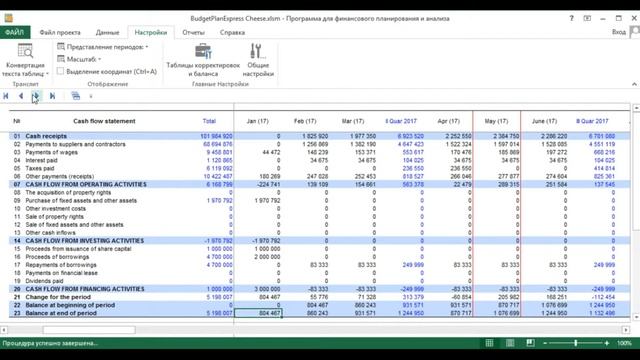Open the Help question mark icon
The width and height of the screenshot is (640, 360).
click(x=571, y=18)
